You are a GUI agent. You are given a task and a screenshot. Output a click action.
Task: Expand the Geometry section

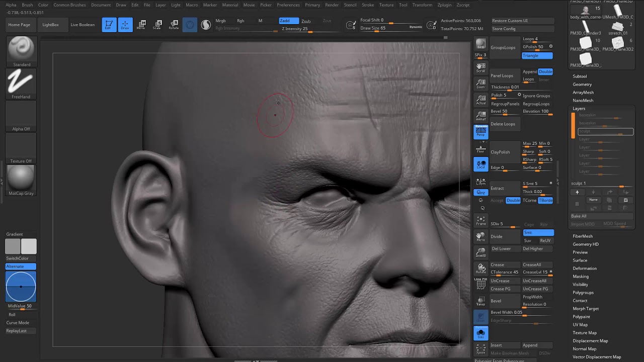click(582, 84)
